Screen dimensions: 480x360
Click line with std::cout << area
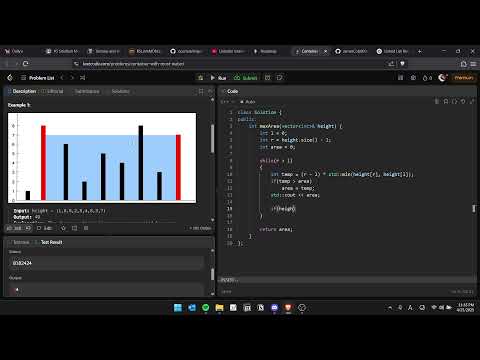click(x=295, y=195)
